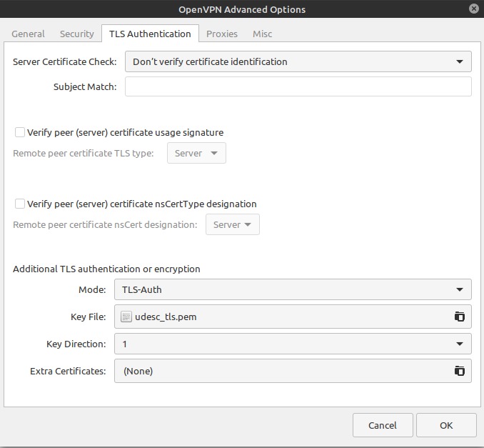The image size is (484, 448).
Task: Switch to the General tab
Action: (x=28, y=34)
